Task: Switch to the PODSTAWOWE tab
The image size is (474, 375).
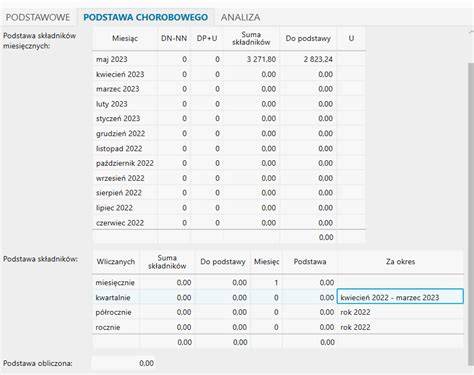Action: coord(38,17)
